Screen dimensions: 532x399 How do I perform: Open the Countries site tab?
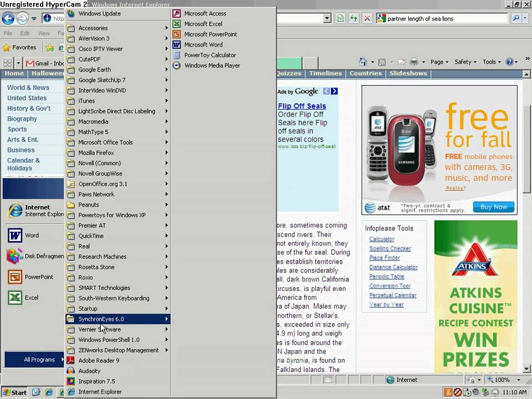(x=365, y=73)
